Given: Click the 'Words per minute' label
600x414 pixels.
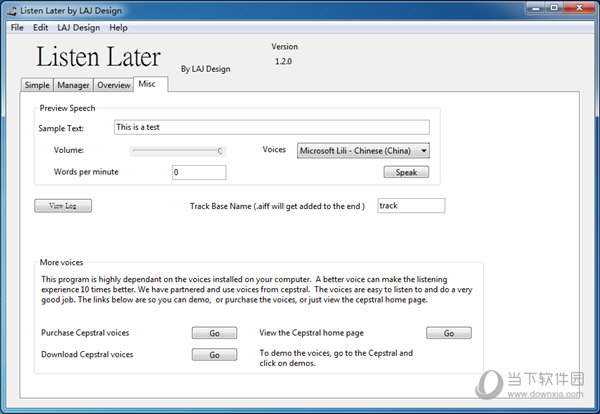Looking at the screenshot, I should [86, 172].
